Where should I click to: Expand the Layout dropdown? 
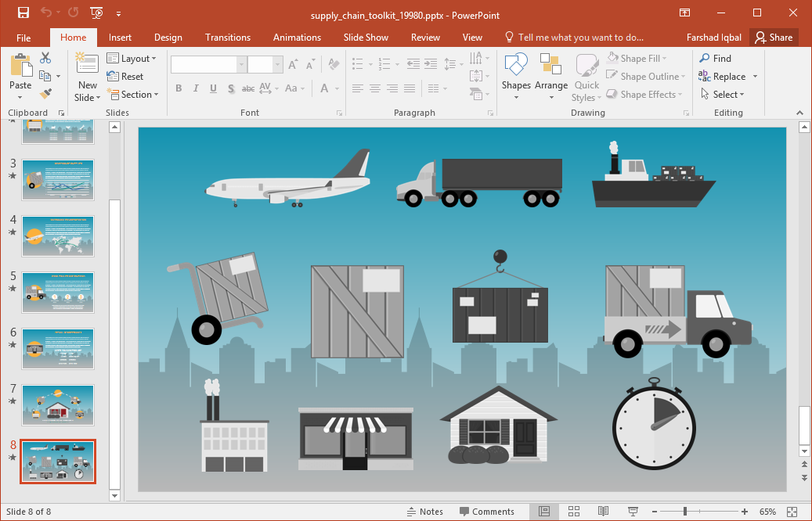tap(132, 59)
